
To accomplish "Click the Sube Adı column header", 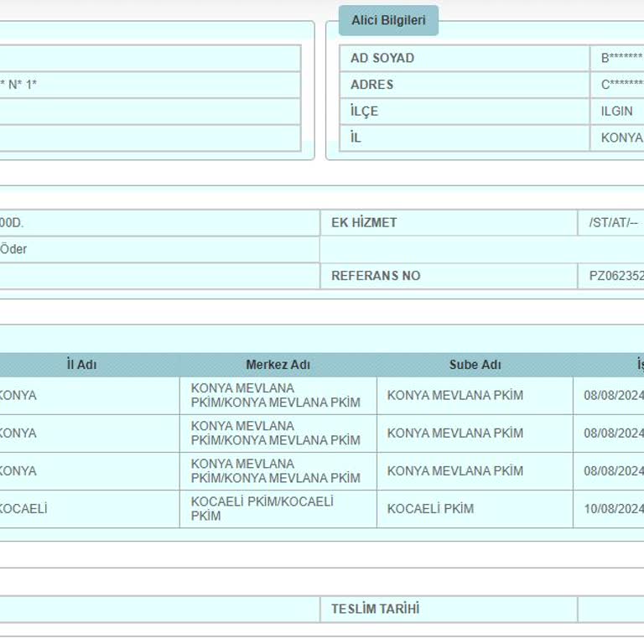I will [475, 365].
